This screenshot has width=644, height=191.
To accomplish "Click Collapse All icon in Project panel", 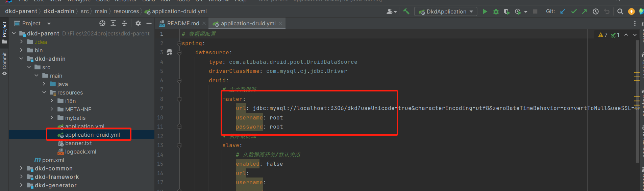I will 124,23.
